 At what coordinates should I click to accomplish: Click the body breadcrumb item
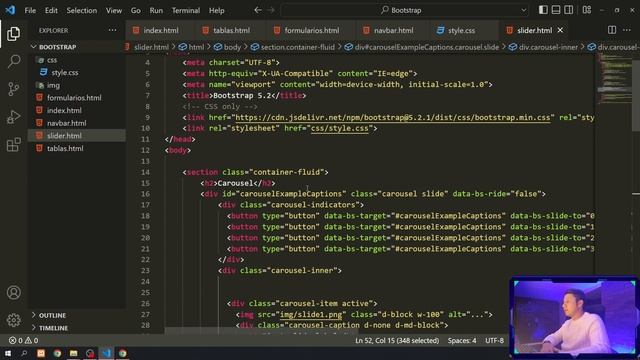pos(232,47)
